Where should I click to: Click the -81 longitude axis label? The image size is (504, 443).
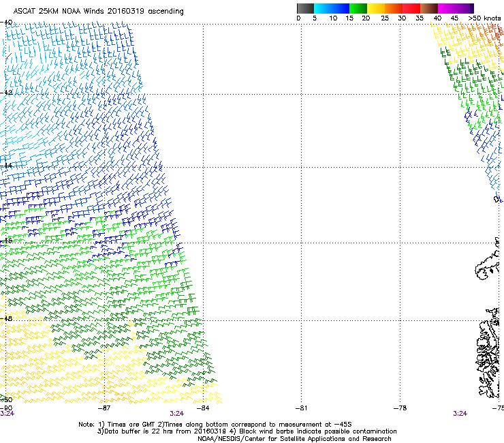click(x=301, y=408)
